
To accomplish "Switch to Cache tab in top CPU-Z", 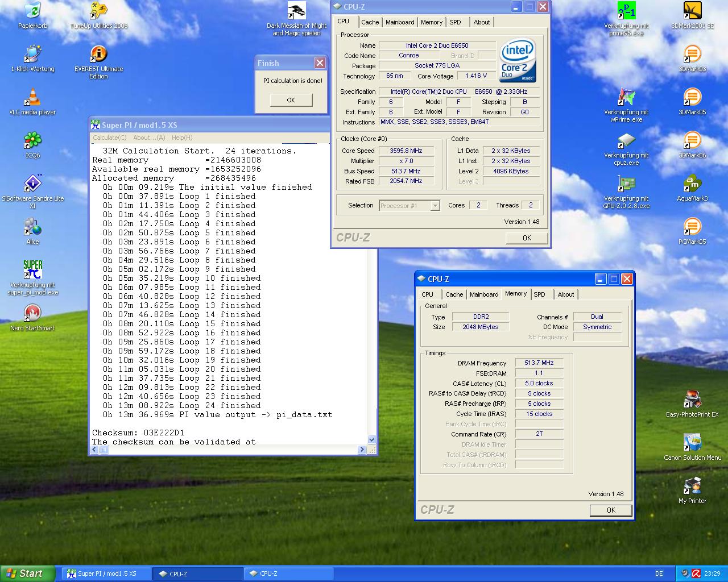I will click(370, 22).
